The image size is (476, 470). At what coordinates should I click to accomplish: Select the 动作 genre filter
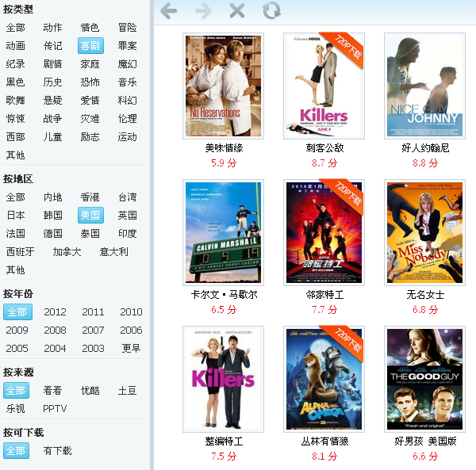coord(52,28)
